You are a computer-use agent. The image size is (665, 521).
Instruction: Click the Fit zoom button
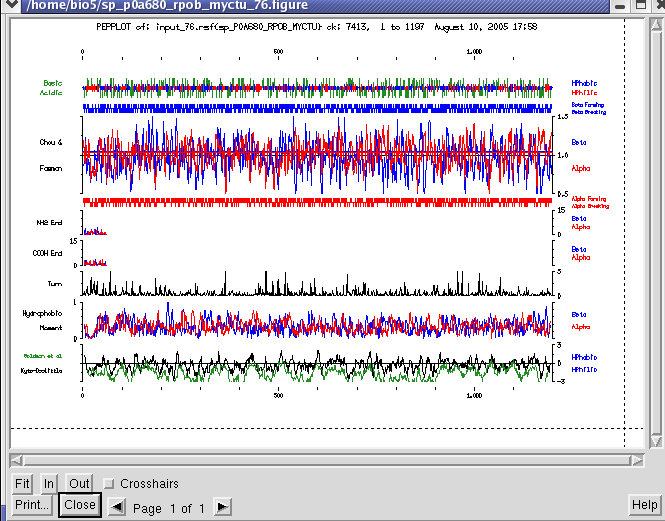tap(22, 483)
